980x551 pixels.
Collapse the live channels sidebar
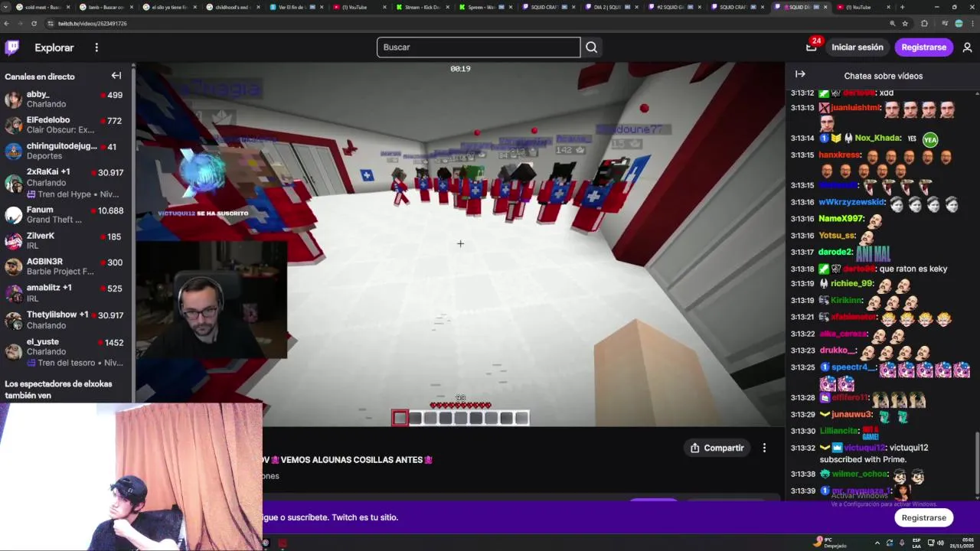tap(116, 76)
